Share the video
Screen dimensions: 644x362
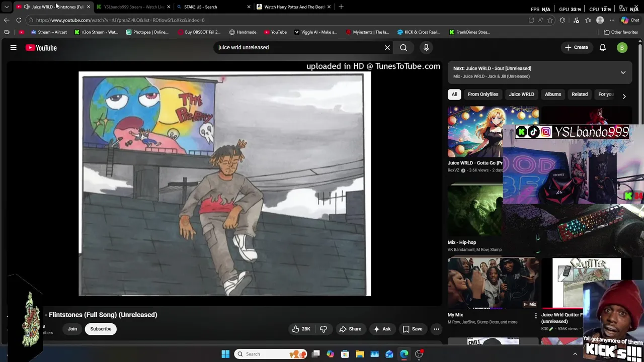click(x=350, y=329)
